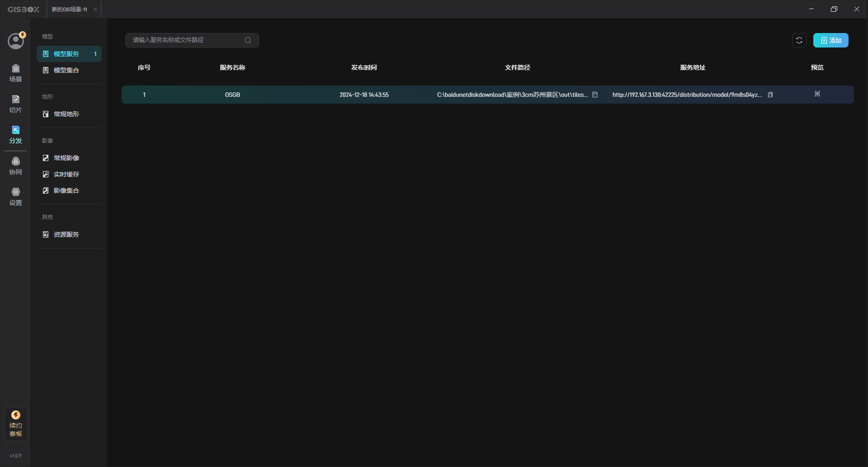Open the file path folder icon
The width and height of the screenshot is (868, 467).
pos(595,95)
